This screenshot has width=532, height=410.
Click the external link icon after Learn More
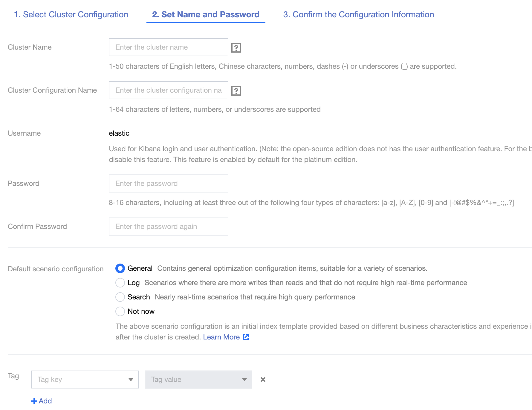tap(246, 337)
